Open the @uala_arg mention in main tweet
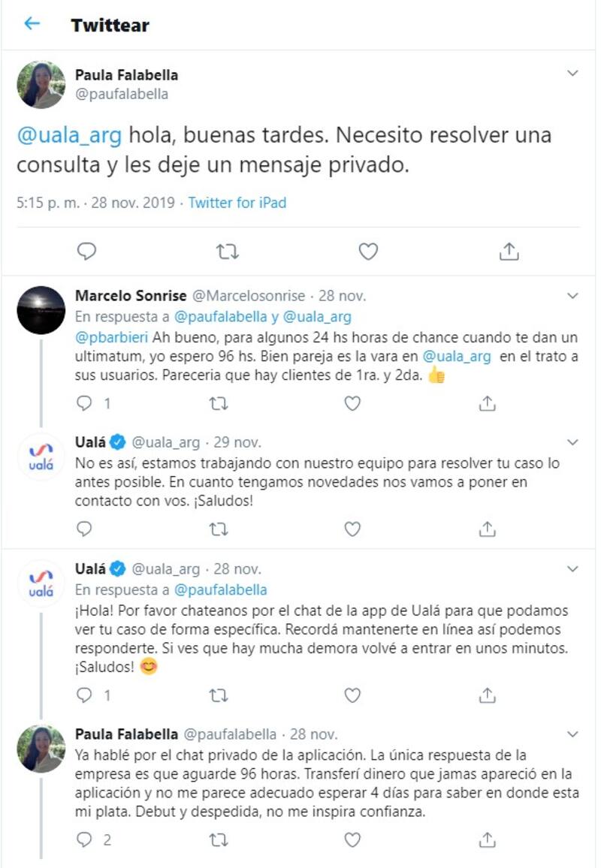Viewport: 601px width, 868px height. [x=69, y=136]
